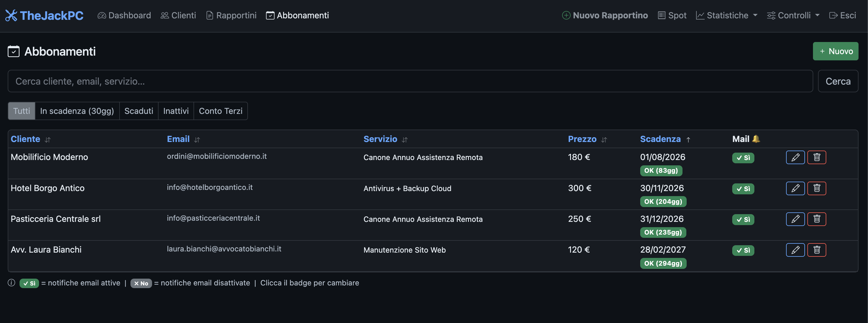Click the green Nuovo button
The image size is (868, 323).
[x=835, y=51]
